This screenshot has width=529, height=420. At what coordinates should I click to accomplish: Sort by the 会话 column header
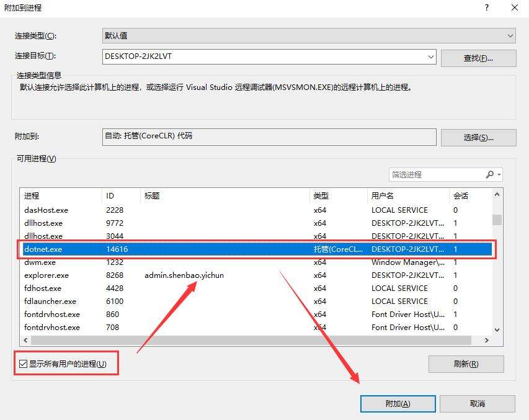[471, 196]
